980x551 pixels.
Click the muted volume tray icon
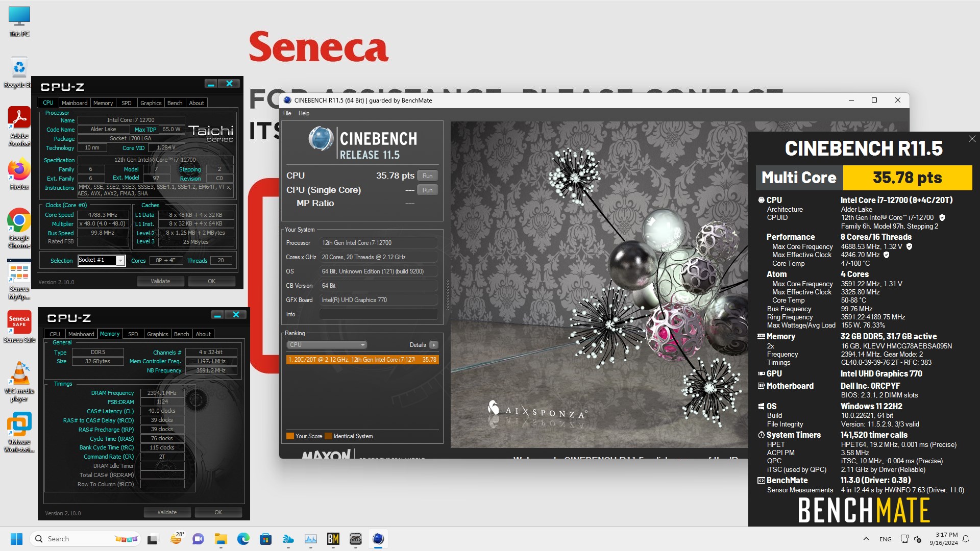[918, 539]
